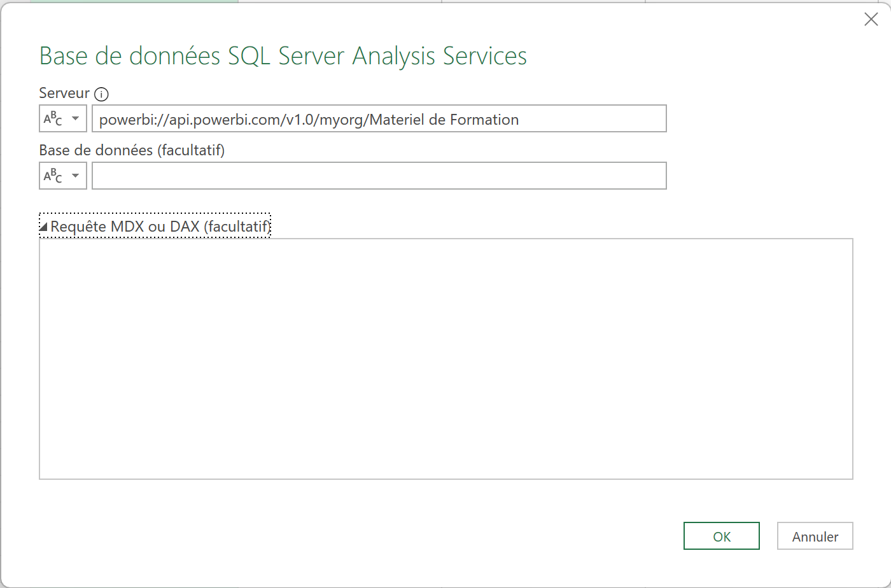Click the Serveur label text
The width and height of the screenshot is (891, 588).
(x=64, y=93)
